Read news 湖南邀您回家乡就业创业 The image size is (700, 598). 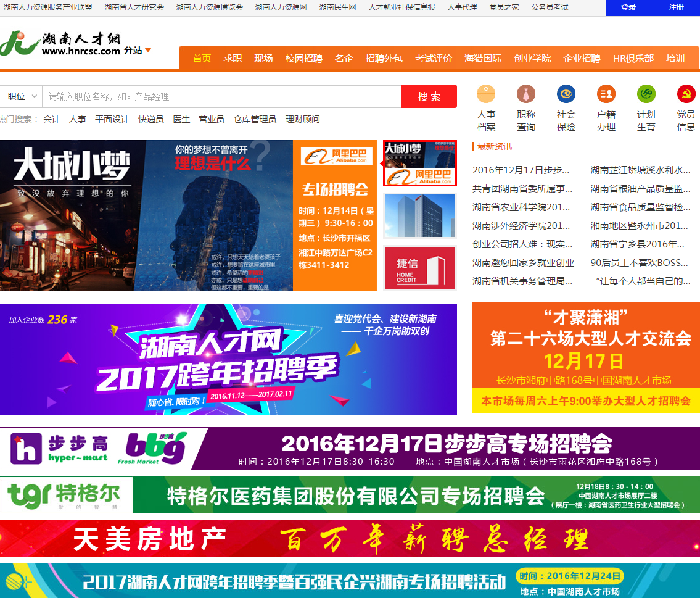pyautogui.click(x=523, y=263)
